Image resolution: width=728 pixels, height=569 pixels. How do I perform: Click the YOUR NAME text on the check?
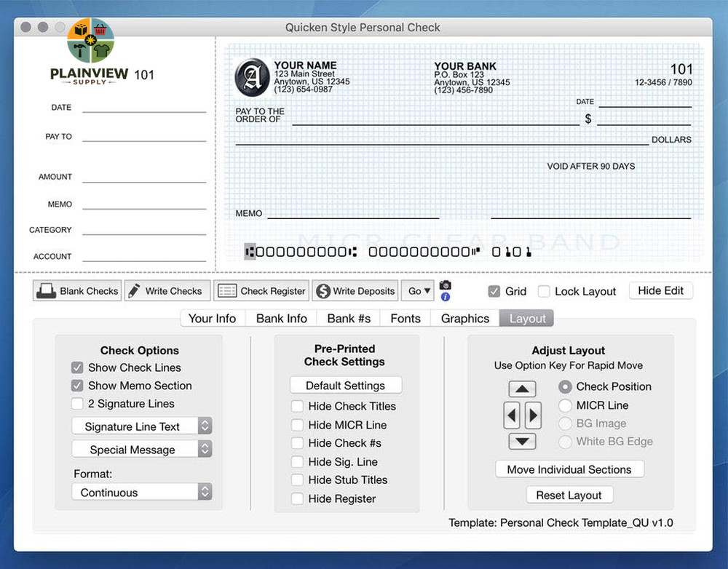305,65
